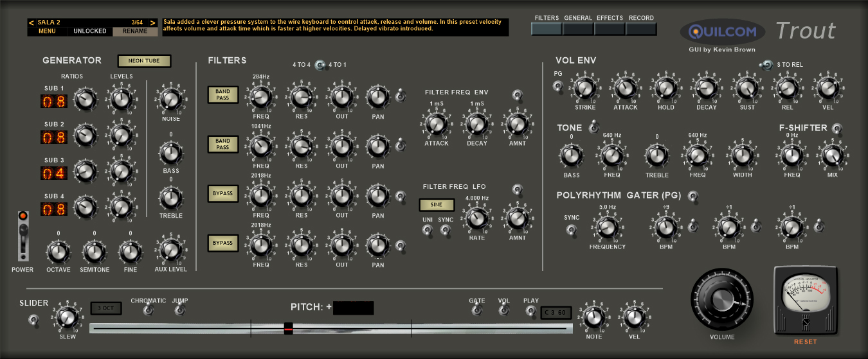Screen dimensions: 868x359
Task: Open the SINE LFO waveform selector
Action: point(437,205)
